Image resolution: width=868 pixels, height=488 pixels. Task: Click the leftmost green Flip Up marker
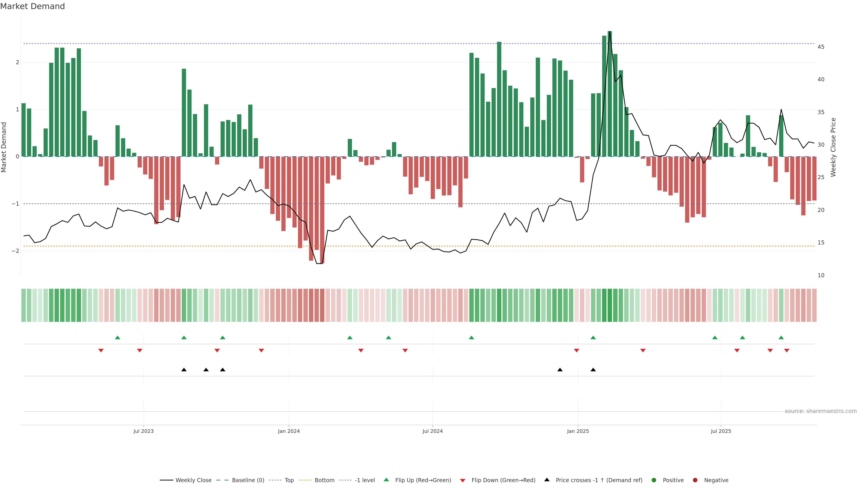click(x=118, y=338)
